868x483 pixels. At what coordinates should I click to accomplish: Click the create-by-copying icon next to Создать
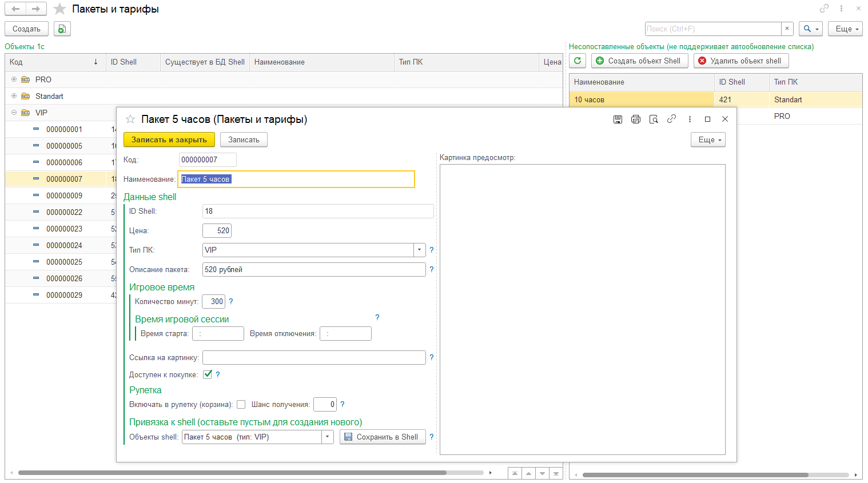point(62,29)
